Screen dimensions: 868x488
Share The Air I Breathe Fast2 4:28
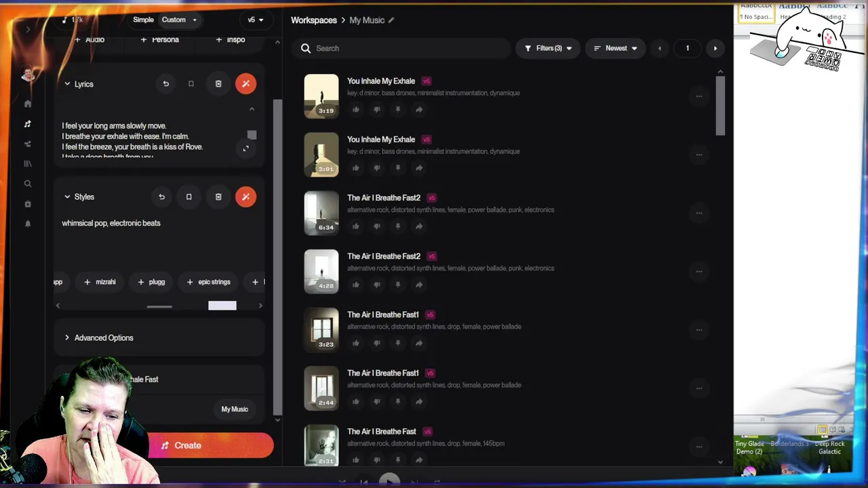click(419, 285)
